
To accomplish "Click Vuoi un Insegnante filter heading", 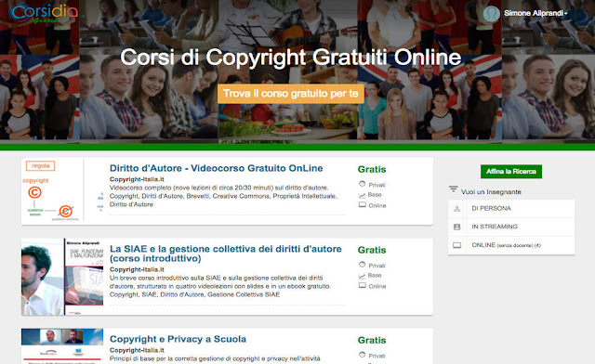I will 491,192.
